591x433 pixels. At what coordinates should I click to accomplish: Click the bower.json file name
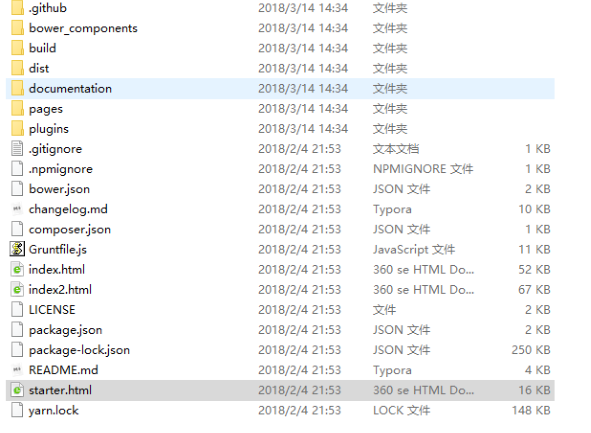coord(60,189)
